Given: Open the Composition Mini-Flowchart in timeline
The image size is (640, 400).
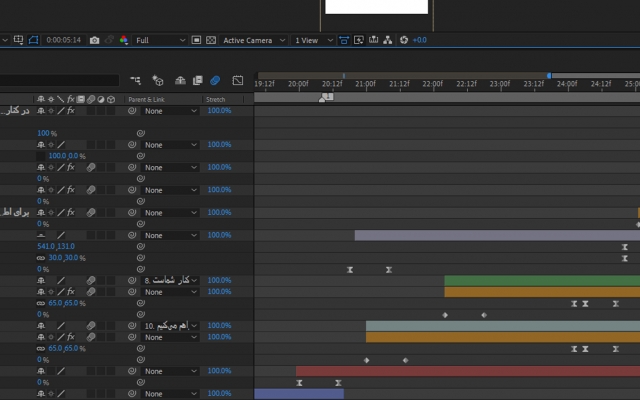Looking at the screenshot, I should [136, 80].
